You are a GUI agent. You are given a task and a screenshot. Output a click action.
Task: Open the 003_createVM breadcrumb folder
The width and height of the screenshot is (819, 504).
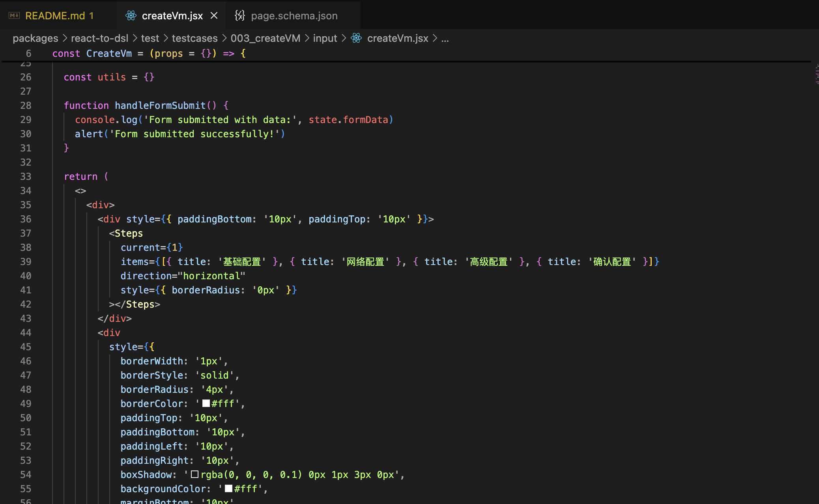tap(265, 38)
